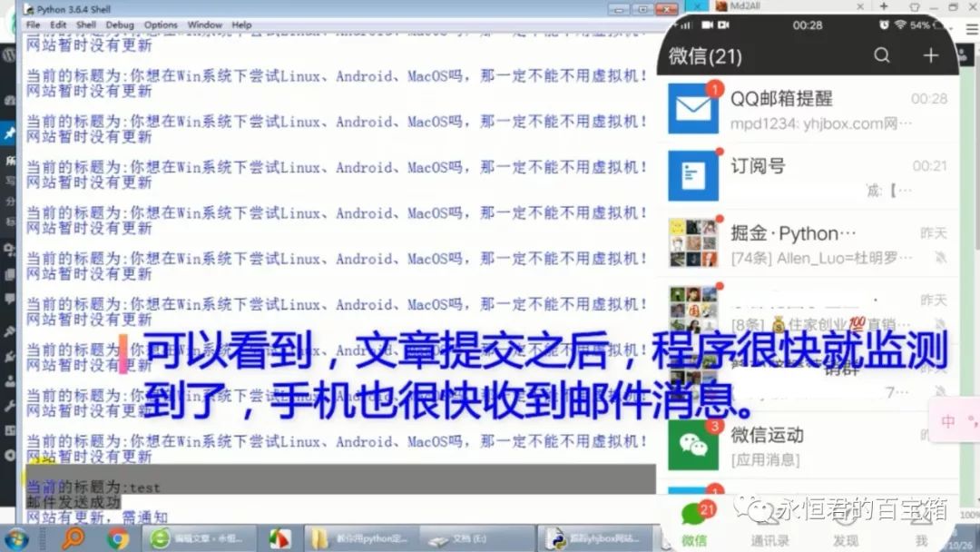Open the Debug menu in Python Shell
Screen dimensions: 980x552
click(x=120, y=25)
